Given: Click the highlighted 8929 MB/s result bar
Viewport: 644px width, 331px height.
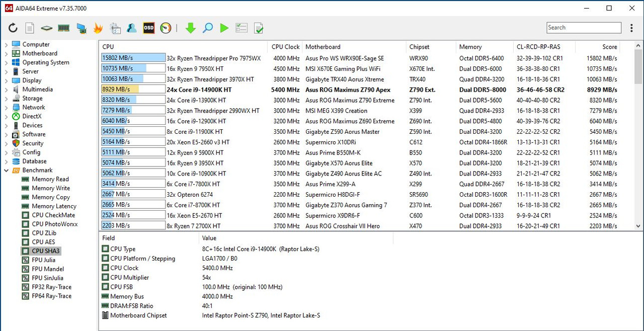Looking at the screenshot, I should click(x=133, y=89).
